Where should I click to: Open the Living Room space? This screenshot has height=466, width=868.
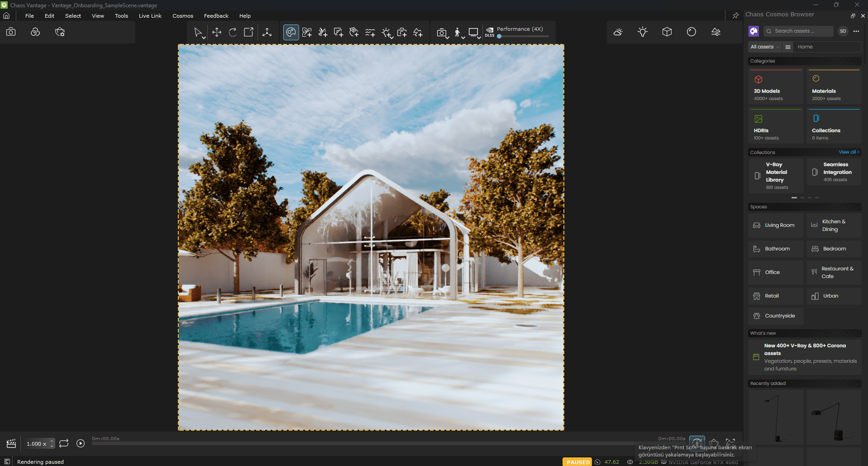click(776, 225)
